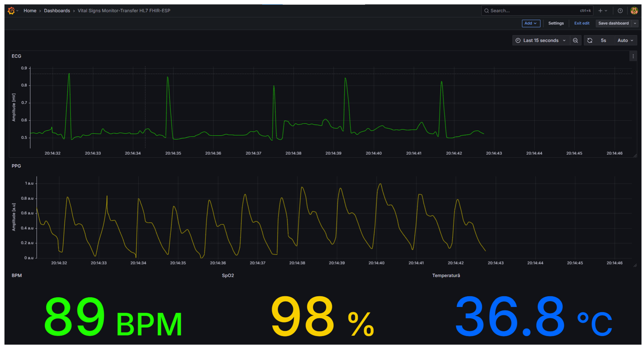Expand the Last 15 seconds time picker
The image size is (644, 348).
point(541,40)
